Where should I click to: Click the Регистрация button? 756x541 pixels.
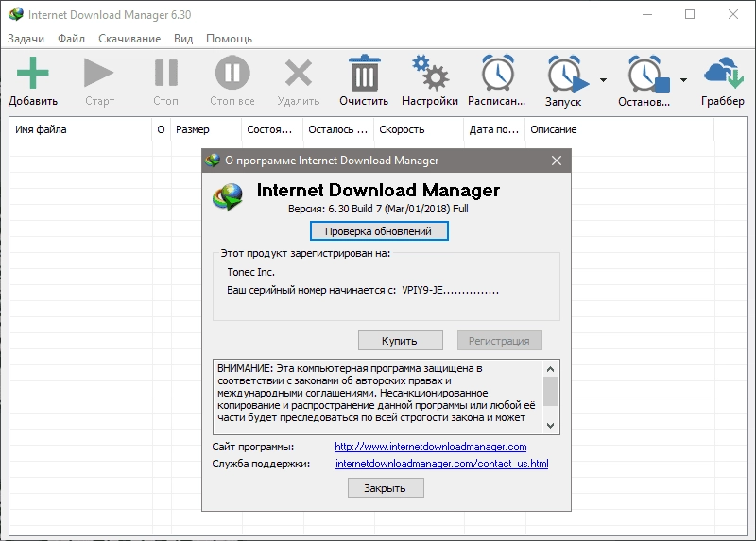click(x=500, y=341)
